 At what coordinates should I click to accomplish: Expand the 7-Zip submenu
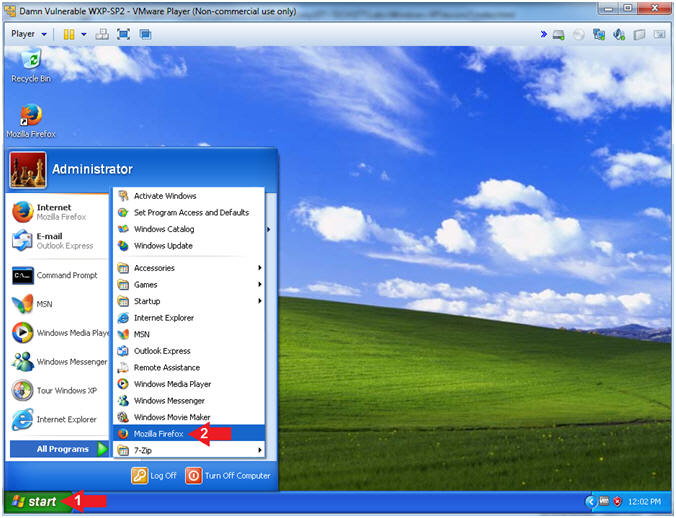coord(189,450)
